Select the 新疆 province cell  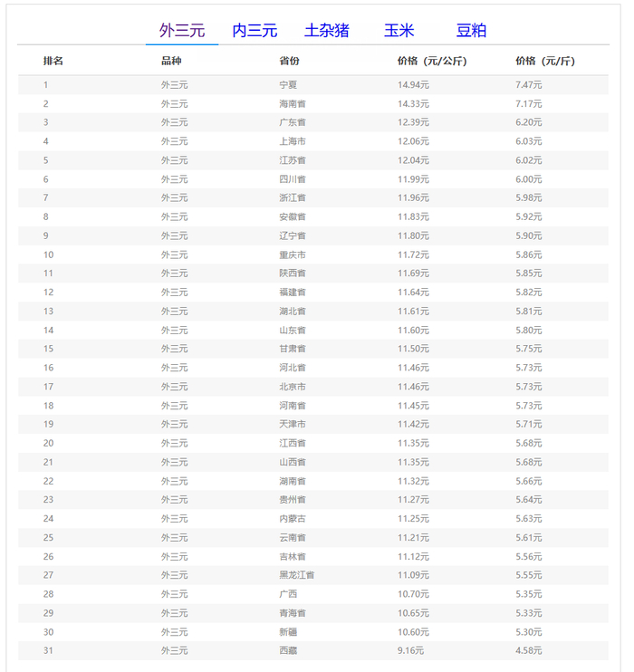288,632
